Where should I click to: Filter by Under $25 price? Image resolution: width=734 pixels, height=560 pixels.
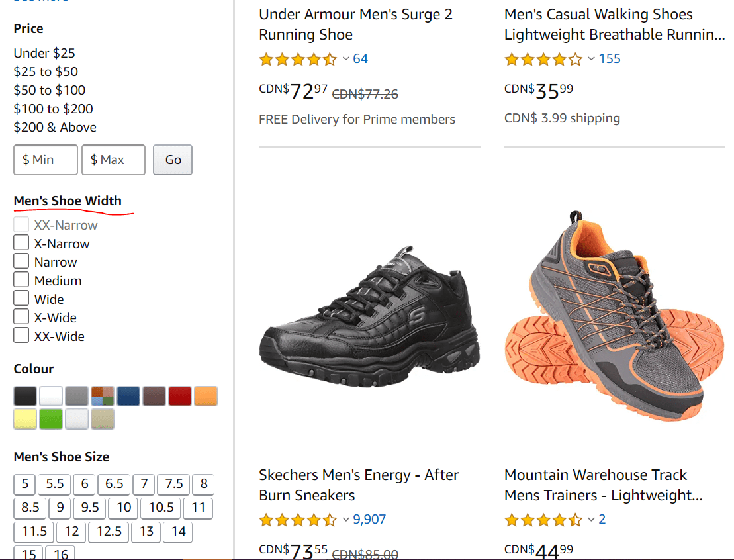pyautogui.click(x=44, y=53)
